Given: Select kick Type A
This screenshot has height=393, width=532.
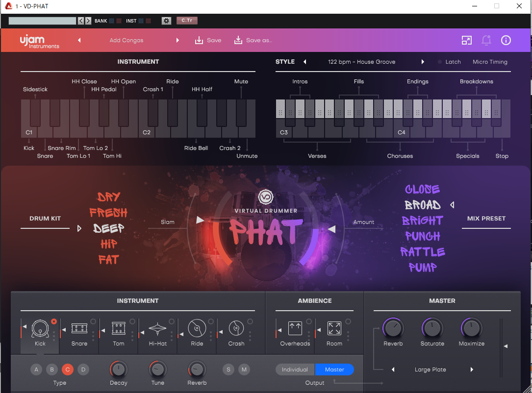Looking at the screenshot, I should click(x=36, y=369).
